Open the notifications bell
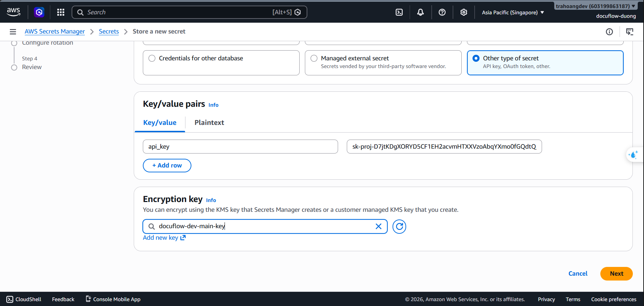The width and height of the screenshot is (644, 306). click(x=420, y=12)
